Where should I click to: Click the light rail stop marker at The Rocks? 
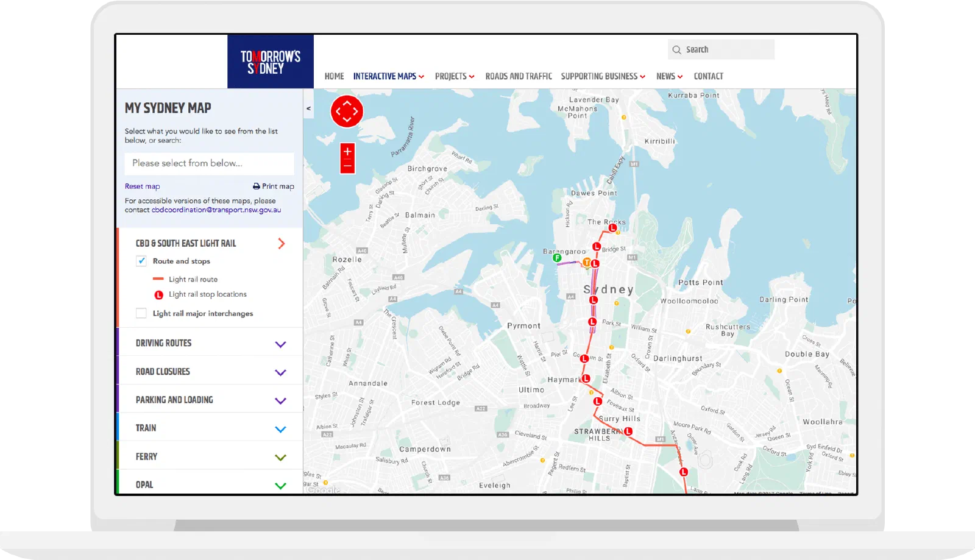(x=613, y=228)
